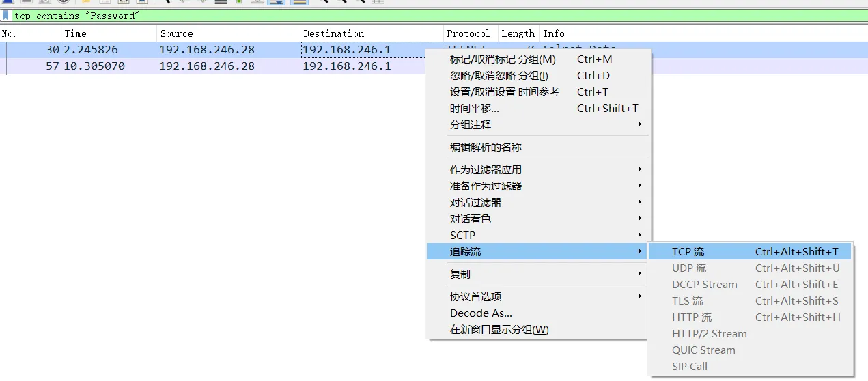The image size is (868, 381).
Task: Click 编辑解析的名称 menu entry
Action: (x=486, y=147)
